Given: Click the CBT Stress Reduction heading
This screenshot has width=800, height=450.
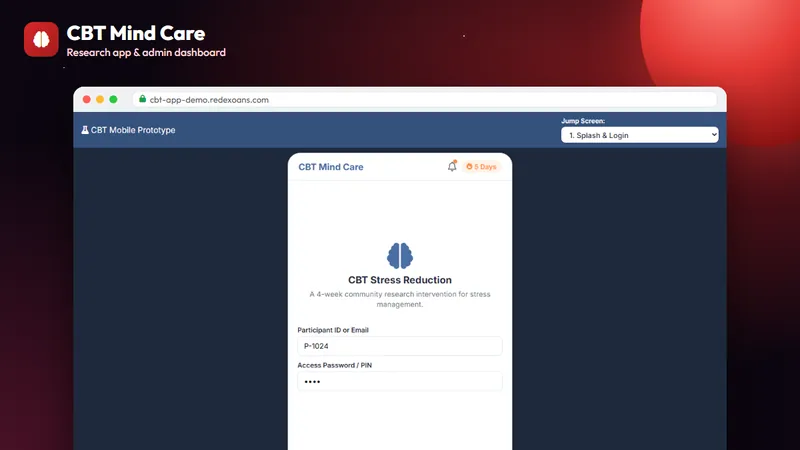Looking at the screenshot, I should pos(399,280).
